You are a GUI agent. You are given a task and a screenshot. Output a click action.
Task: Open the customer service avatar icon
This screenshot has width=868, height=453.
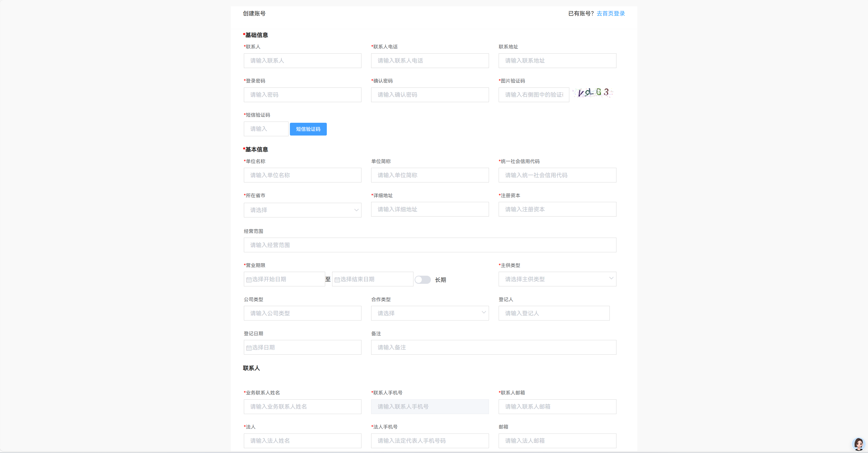pos(858,444)
